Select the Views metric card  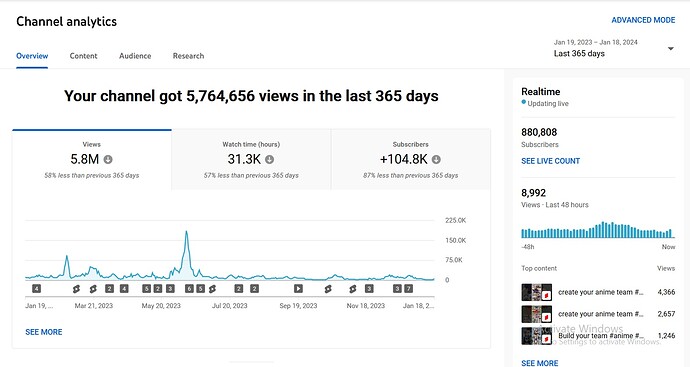tap(92, 159)
